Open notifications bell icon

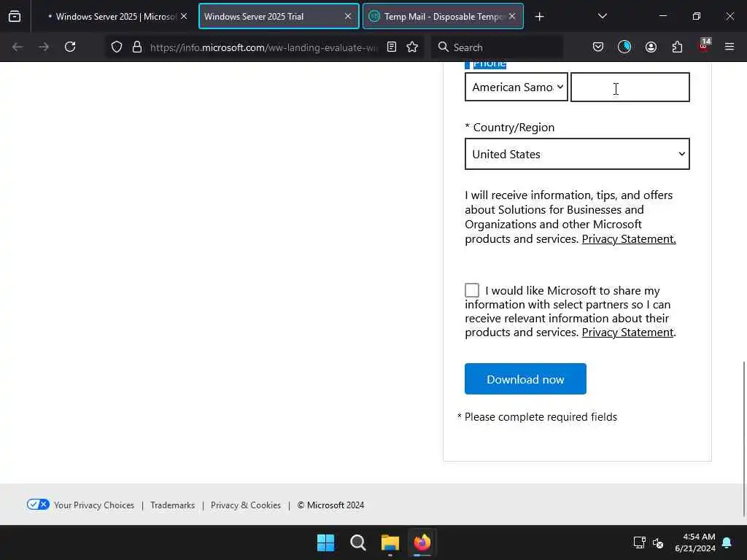(x=727, y=542)
